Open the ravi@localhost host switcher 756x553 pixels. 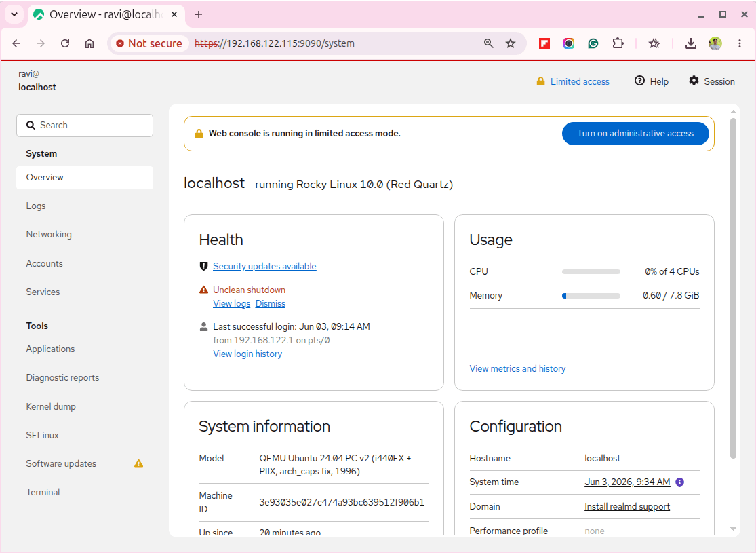37,81
